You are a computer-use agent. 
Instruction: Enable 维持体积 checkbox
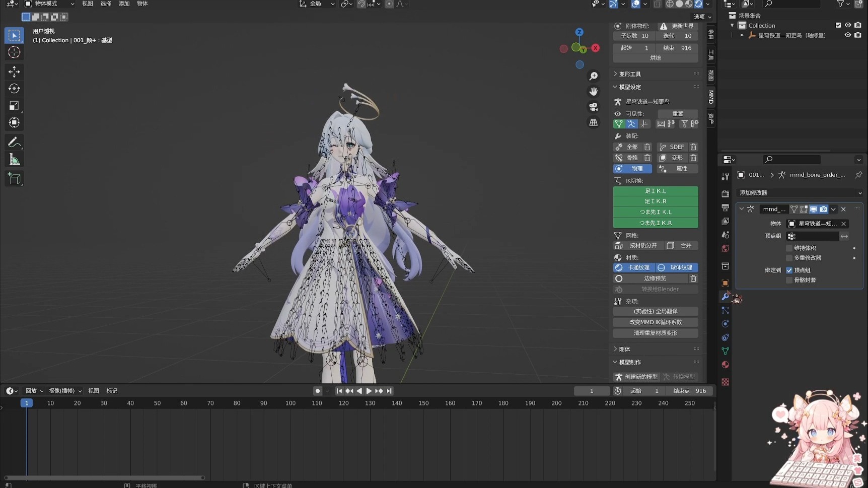tap(789, 248)
